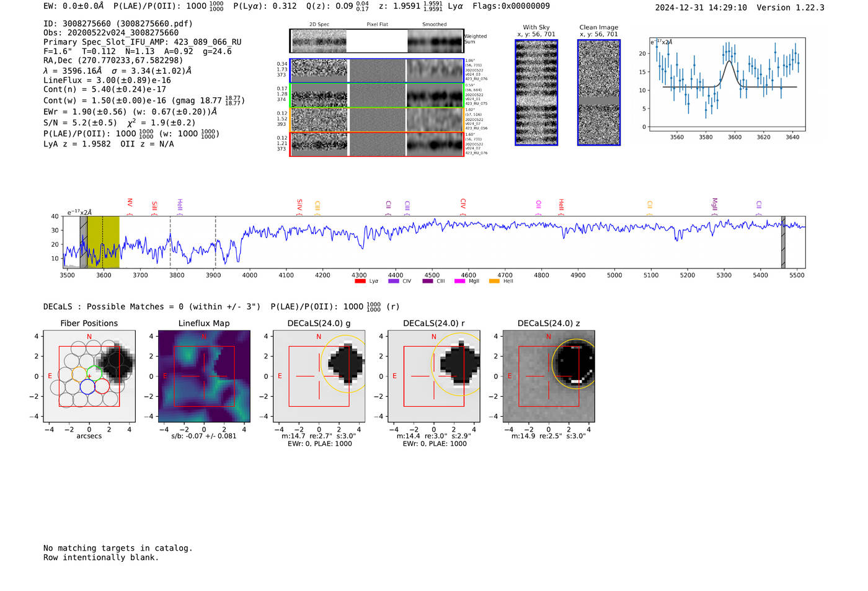Click the MgII magenta legend swatch
868x591 pixels.
click(x=459, y=282)
